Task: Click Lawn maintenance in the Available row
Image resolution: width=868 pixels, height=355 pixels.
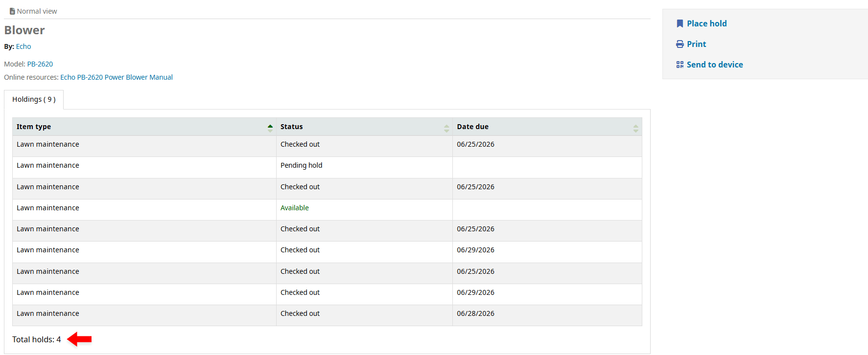Action: click(48, 208)
